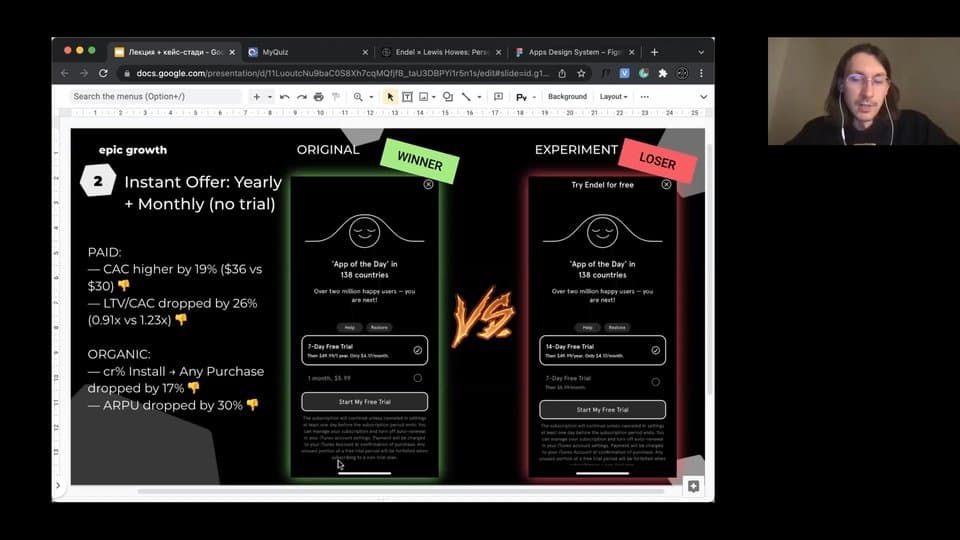Close the ORIGINAL paywall with X icon

pyautogui.click(x=428, y=184)
